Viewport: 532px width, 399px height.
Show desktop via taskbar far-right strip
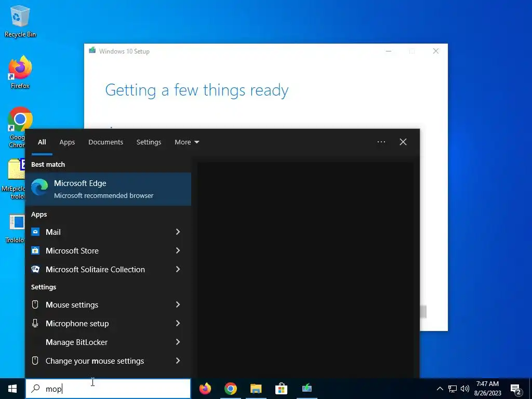tap(530, 389)
